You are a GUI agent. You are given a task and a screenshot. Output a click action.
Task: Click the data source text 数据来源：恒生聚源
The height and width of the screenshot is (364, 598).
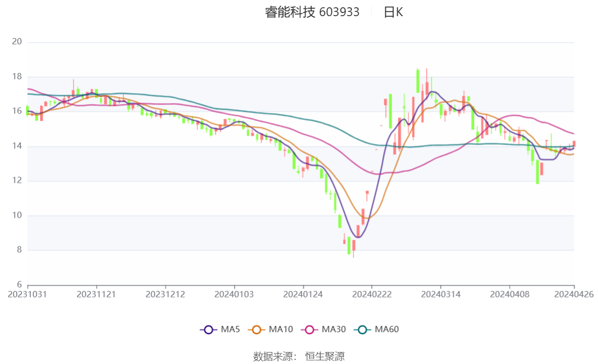299,356
